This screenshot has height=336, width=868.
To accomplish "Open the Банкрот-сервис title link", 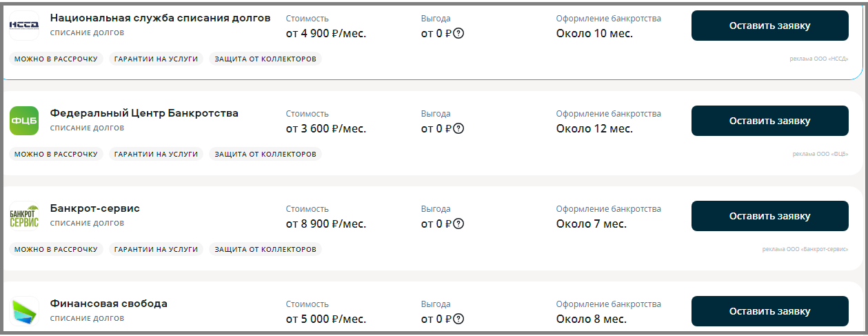I will coord(95,208).
